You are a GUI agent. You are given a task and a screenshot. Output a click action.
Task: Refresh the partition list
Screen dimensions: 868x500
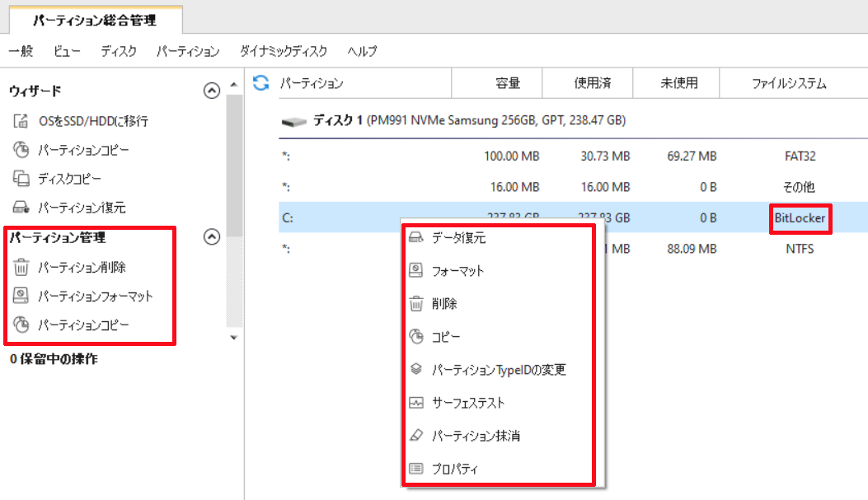(260, 83)
